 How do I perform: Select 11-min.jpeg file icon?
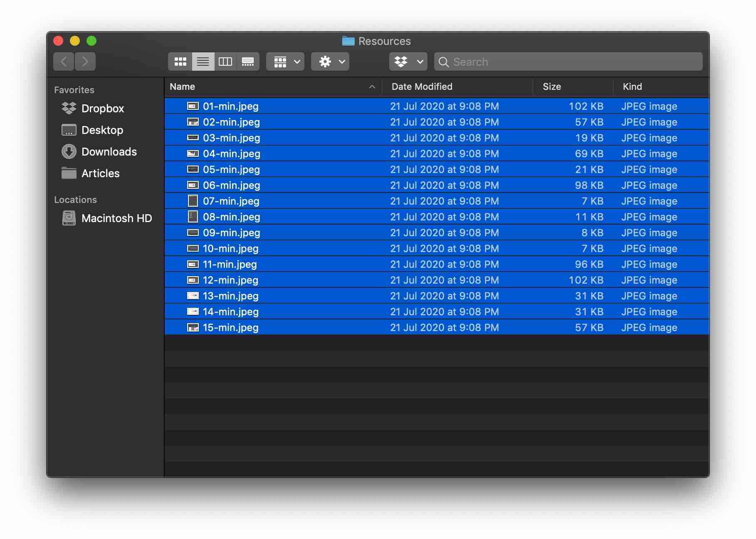[193, 264]
